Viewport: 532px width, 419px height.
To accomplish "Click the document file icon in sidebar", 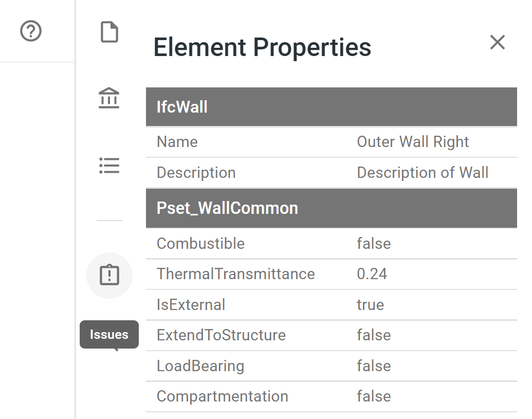I will point(109,32).
